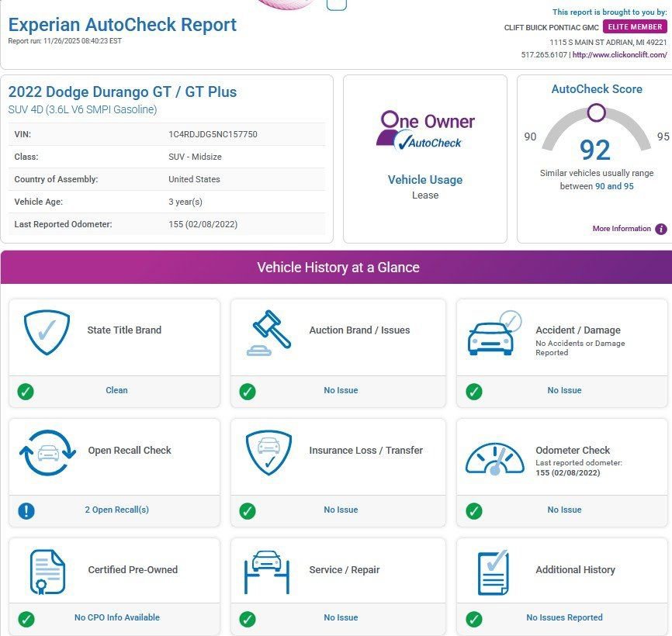The image size is (672, 636).
Task: Click the Additional History document icon
Action: pos(493,572)
